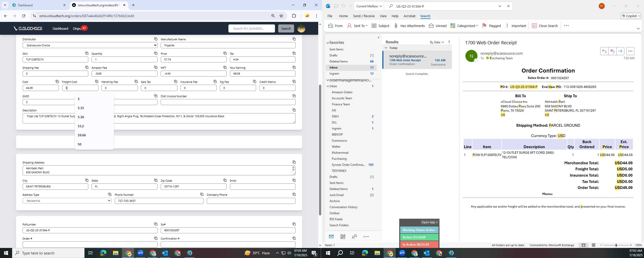Open the Outlook View tab
Image resolution: width=644 pixels, height=258 pixels.
pos(383,16)
